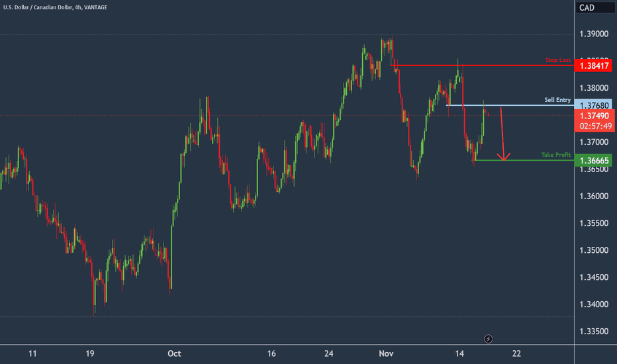
Task: Click the 1.37000 price axis label
Action: pos(594,142)
